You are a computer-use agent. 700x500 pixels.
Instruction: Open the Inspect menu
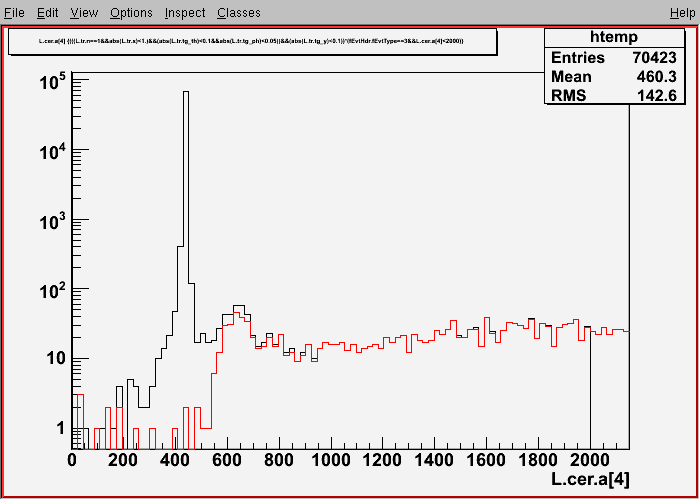(x=185, y=13)
